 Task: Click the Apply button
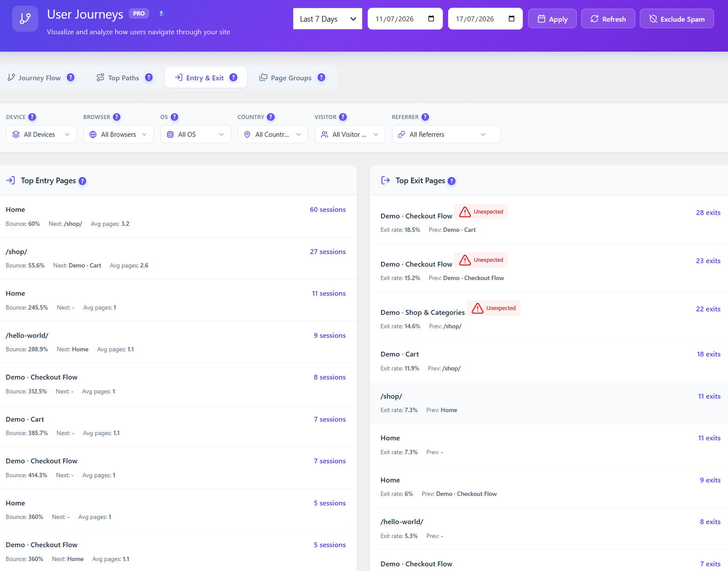552,19
